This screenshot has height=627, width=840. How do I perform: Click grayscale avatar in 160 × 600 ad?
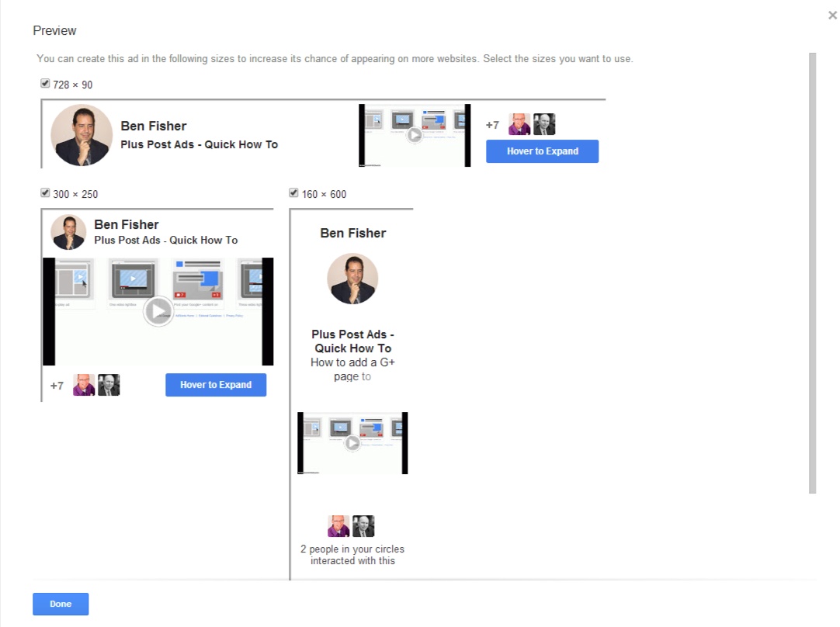(x=363, y=526)
